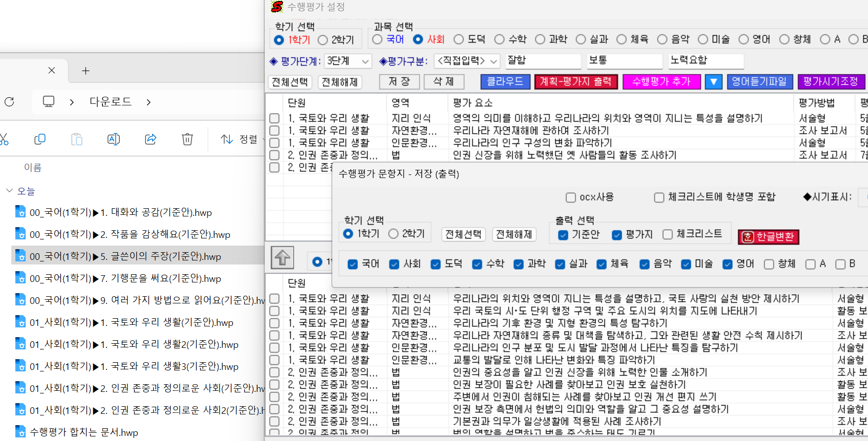The height and width of the screenshot is (441, 868).
Task: Click the 잘함 text input field
Action: pyautogui.click(x=543, y=61)
